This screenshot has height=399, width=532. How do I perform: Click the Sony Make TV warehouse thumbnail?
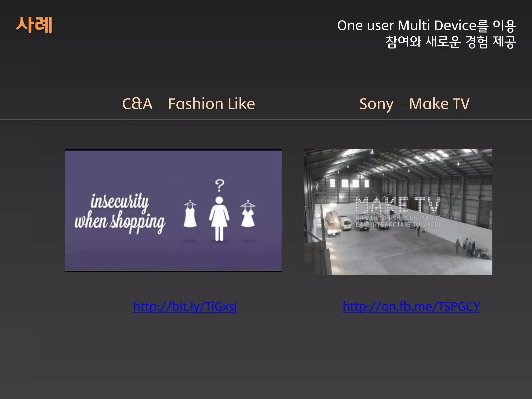click(x=398, y=212)
